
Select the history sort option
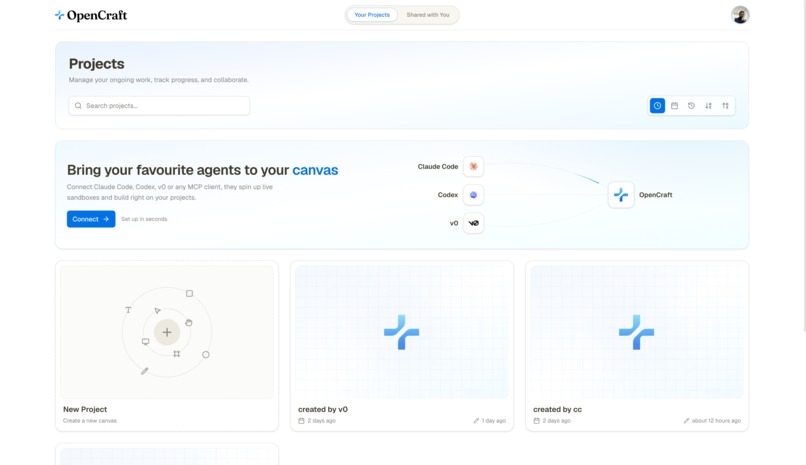click(691, 106)
